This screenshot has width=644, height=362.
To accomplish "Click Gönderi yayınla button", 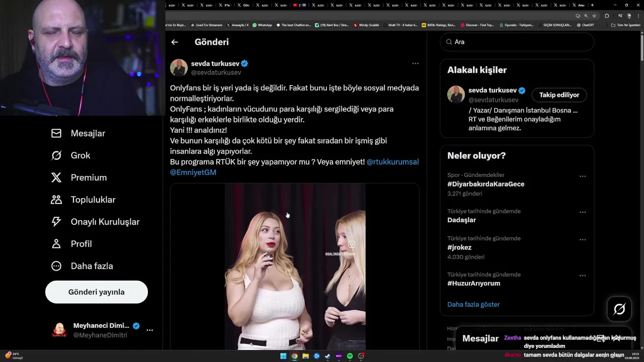I will [97, 292].
